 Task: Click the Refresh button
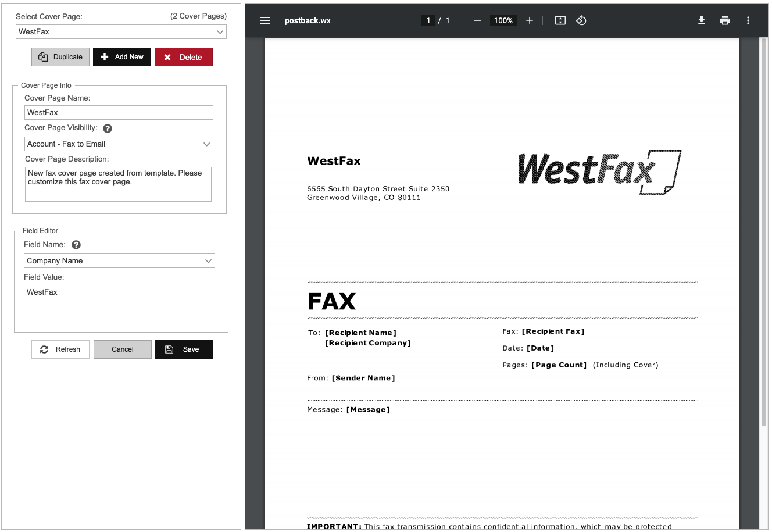click(x=60, y=349)
